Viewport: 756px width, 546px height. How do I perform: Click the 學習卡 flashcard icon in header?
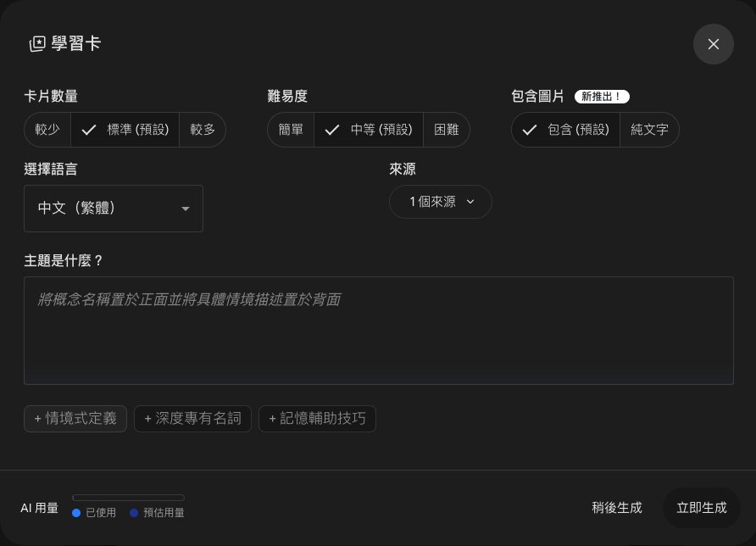(x=37, y=44)
